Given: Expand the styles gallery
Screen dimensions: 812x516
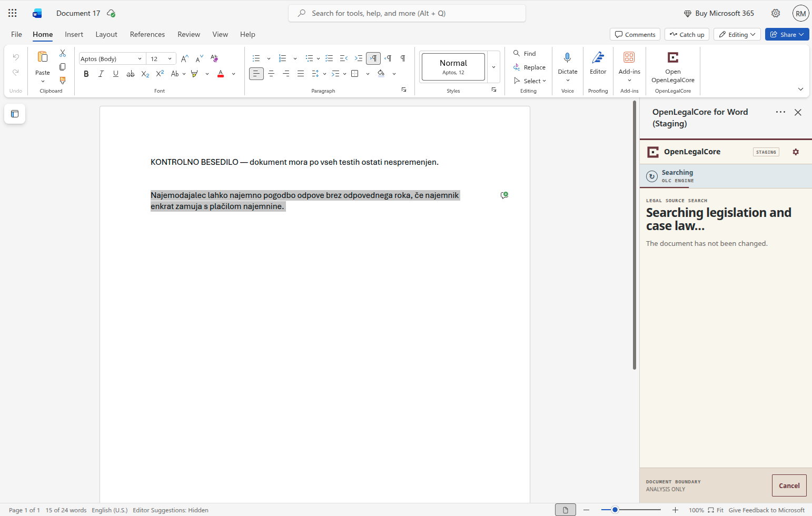Looking at the screenshot, I should (493, 67).
